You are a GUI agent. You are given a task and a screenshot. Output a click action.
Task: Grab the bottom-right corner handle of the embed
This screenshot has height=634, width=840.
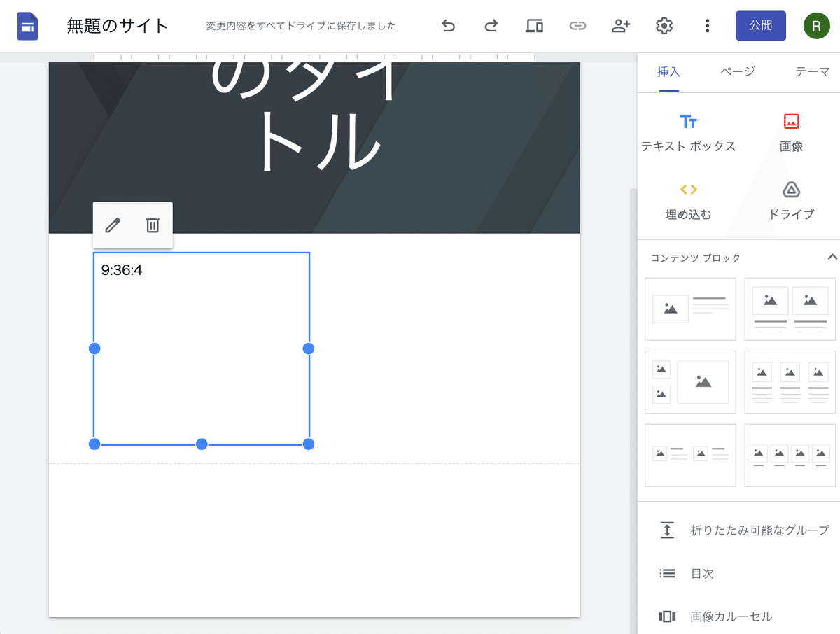coord(308,444)
